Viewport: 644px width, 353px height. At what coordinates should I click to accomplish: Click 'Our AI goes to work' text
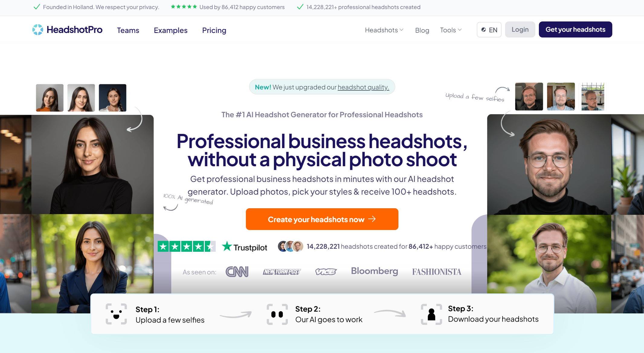pyautogui.click(x=329, y=320)
